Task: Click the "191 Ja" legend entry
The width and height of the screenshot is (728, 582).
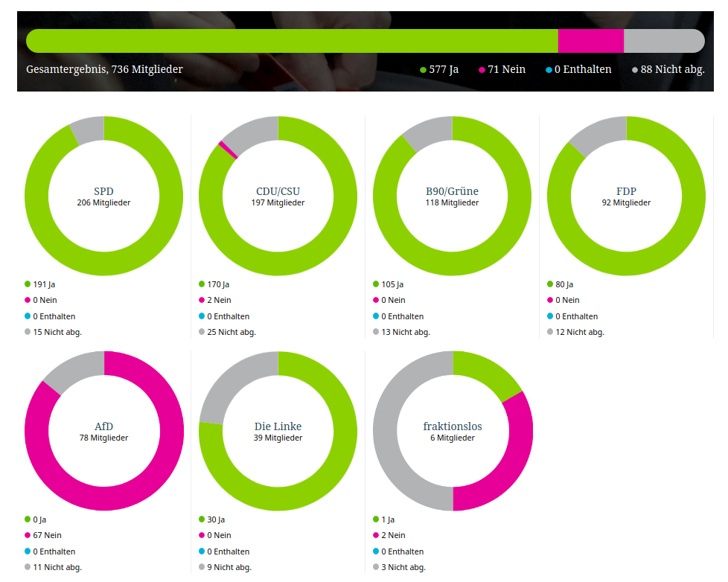Action: tap(40, 284)
